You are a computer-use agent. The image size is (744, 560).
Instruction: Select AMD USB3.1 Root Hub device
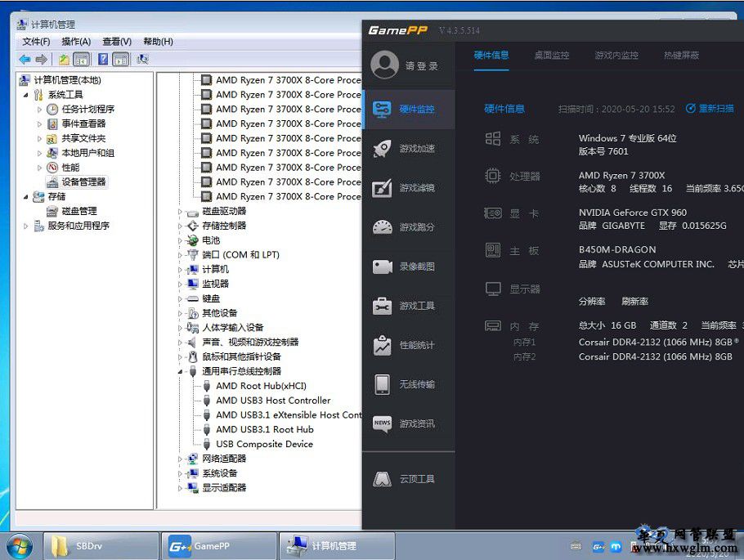click(265, 429)
